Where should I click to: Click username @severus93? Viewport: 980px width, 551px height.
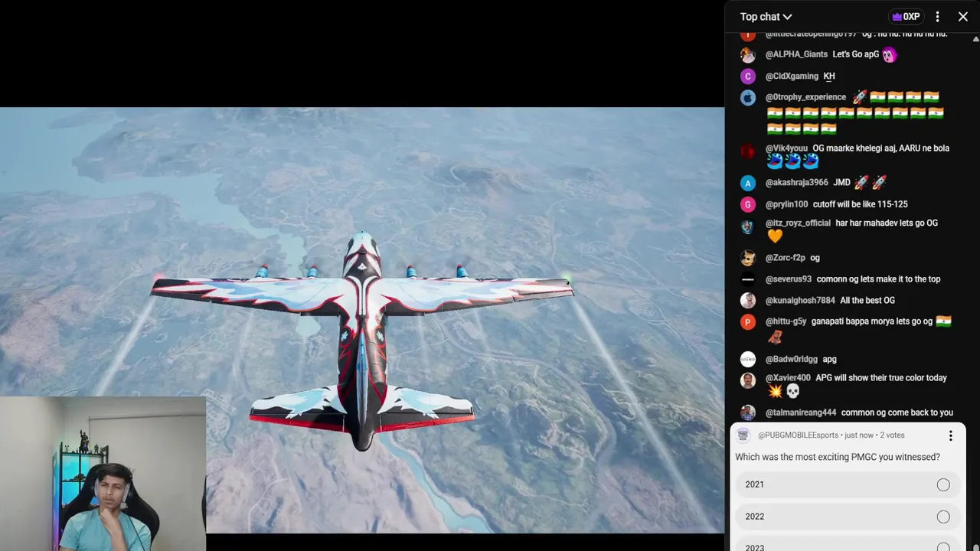(788, 279)
